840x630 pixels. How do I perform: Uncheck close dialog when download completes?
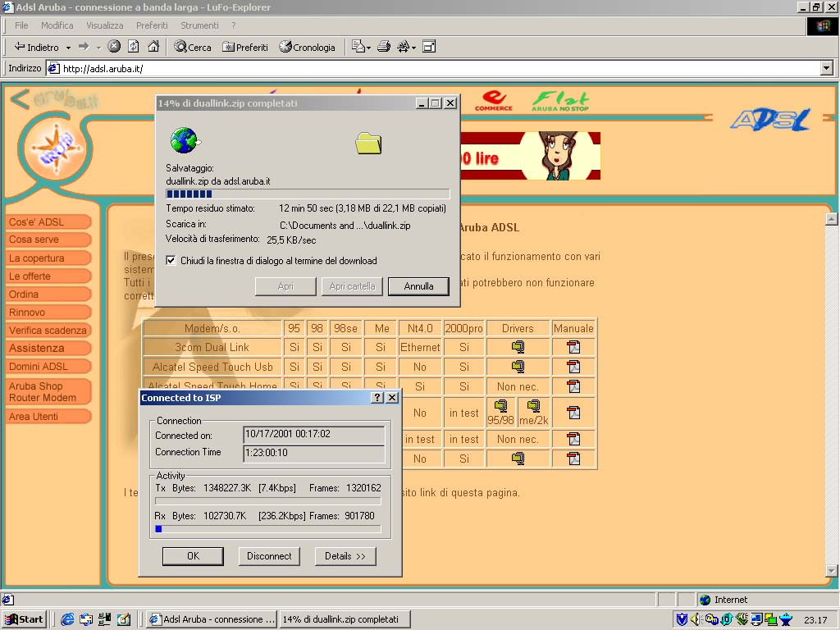point(171,261)
